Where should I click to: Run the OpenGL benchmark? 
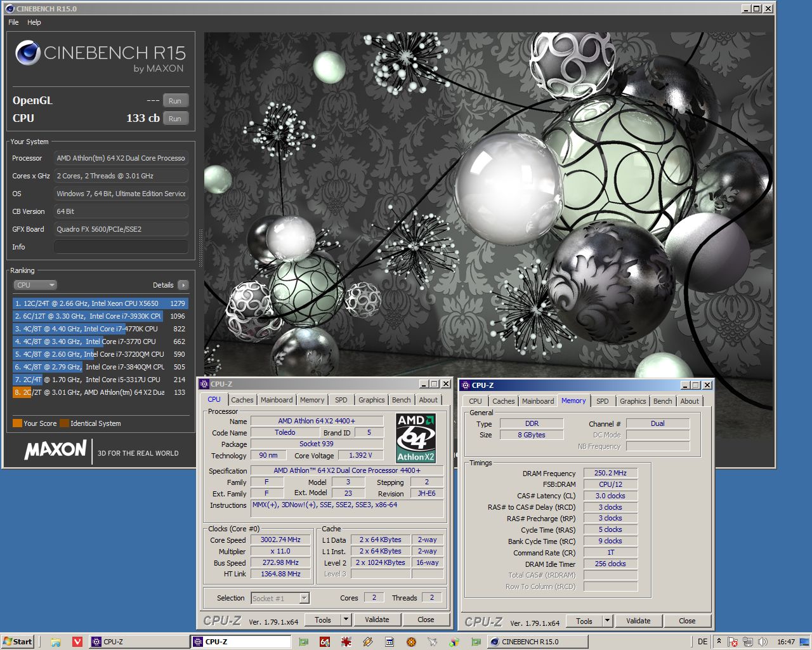click(175, 101)
